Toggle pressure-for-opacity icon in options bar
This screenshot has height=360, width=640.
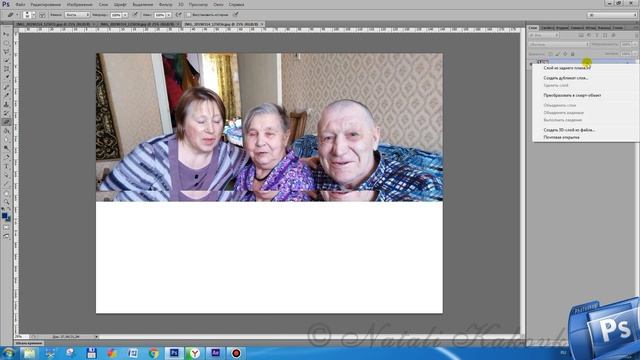[135, 15]
